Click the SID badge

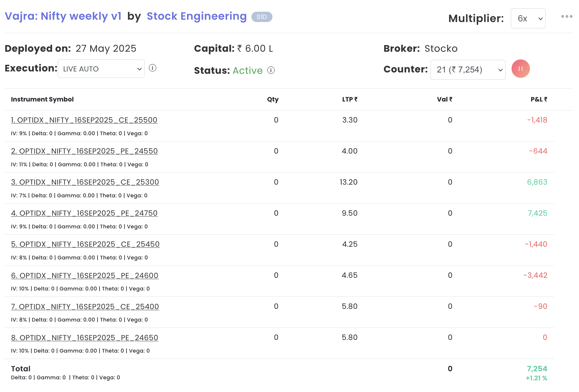(x=261, y=17)
